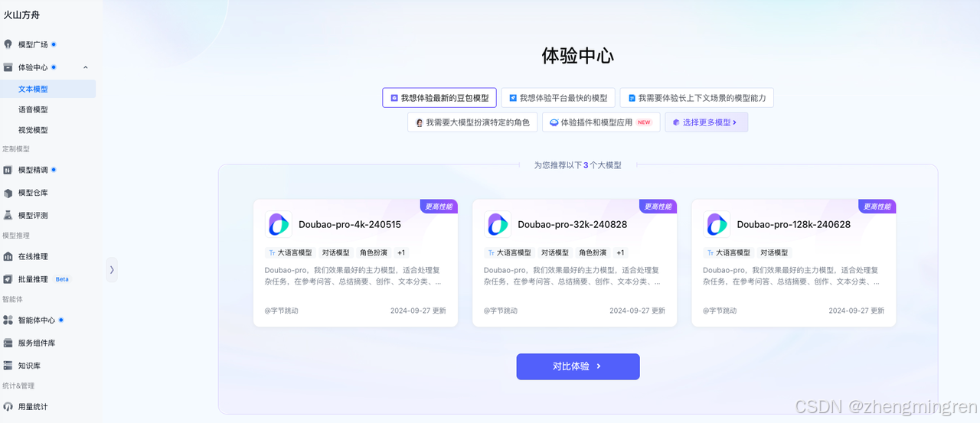This screenshot has height=423, width=980.
Task: Click 2024-09-27 更新 on Doubao-pro-128k-240628 card
Action: [857, 311]
